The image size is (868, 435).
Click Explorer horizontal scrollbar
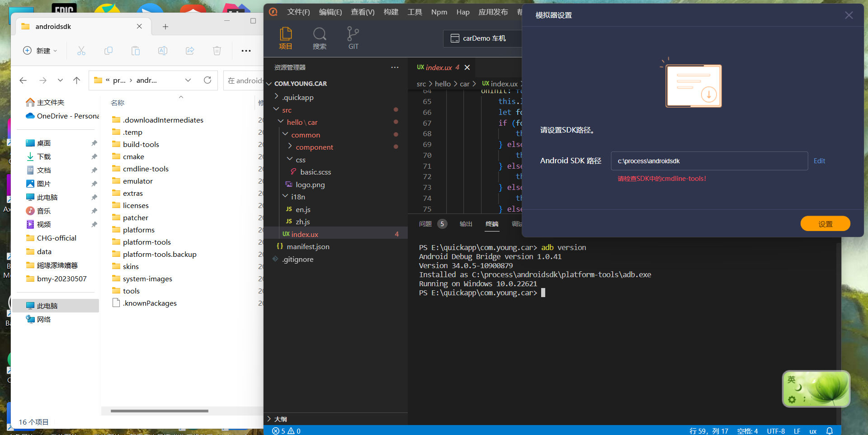pyautogui.click(x=159, y=411)
